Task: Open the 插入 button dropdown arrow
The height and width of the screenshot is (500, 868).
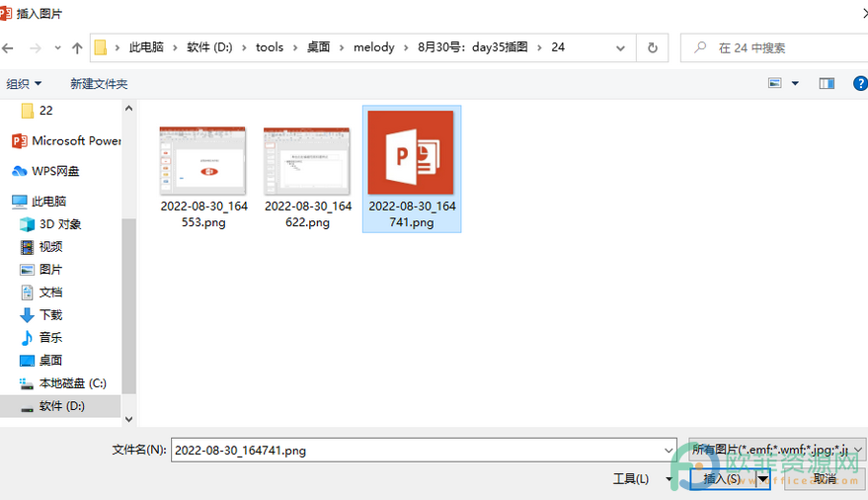Action: point(762,479)
